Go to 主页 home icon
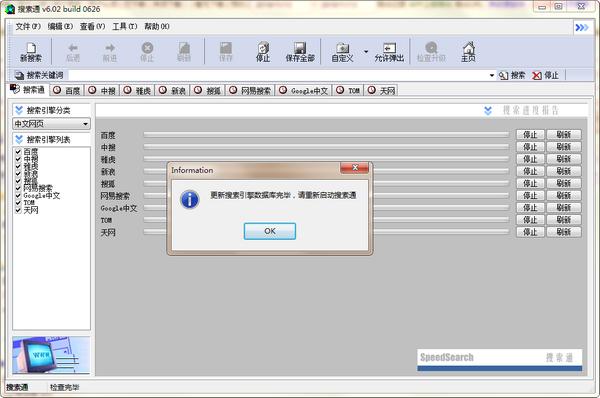The image size is (600, 398). pyautogui.click(x=468, y=48)
